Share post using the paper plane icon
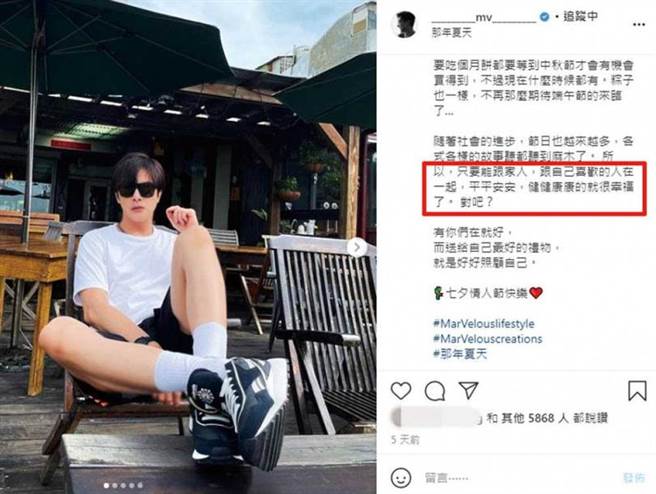 click(468, 390)
